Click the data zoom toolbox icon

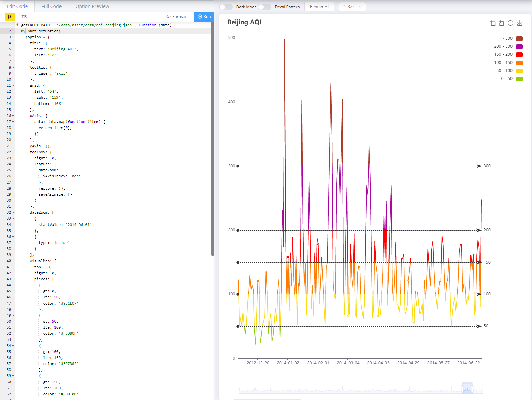493,23
